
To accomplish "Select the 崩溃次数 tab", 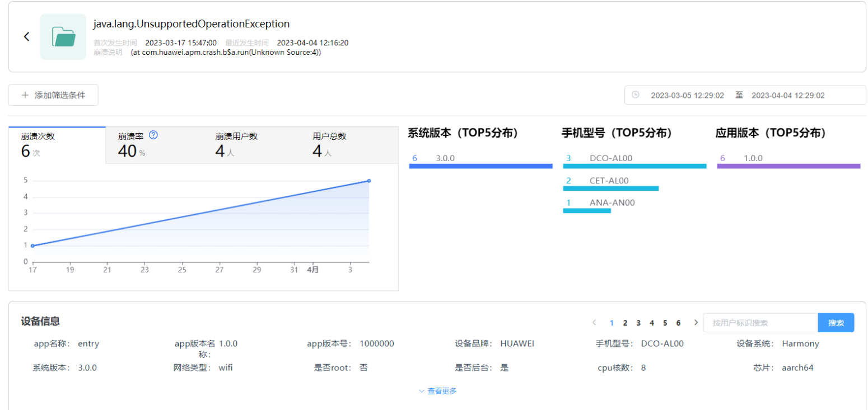I will coord(57,145).
